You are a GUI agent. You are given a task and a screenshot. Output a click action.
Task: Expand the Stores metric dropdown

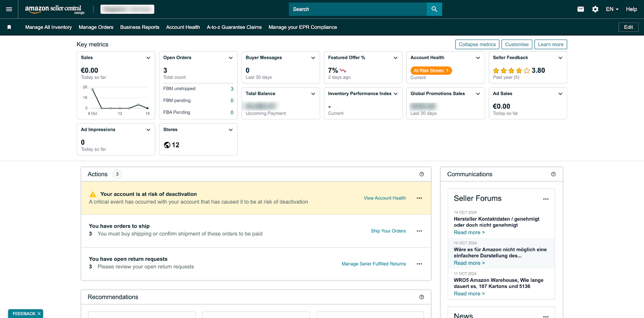coord(231,130)
